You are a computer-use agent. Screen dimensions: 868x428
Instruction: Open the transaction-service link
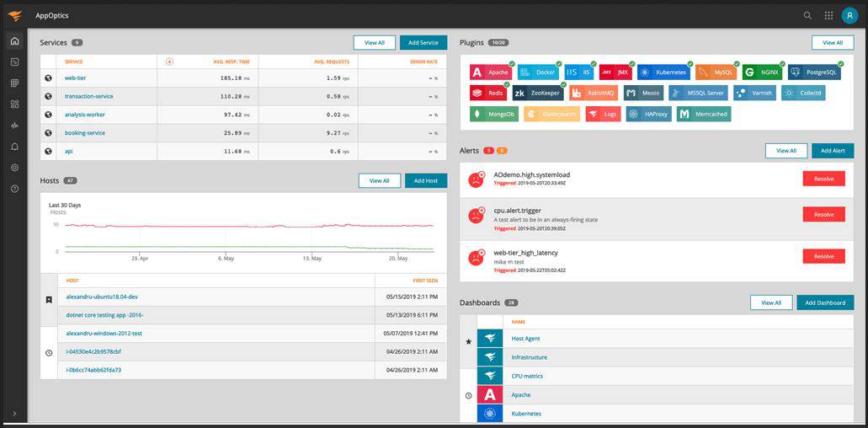[88, 96]
